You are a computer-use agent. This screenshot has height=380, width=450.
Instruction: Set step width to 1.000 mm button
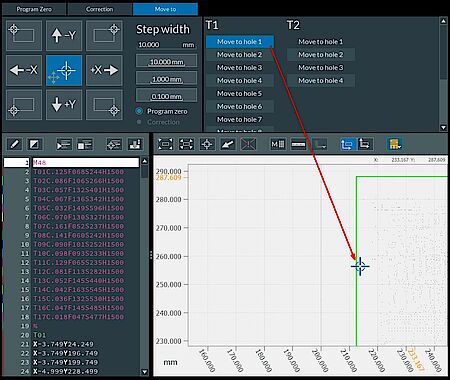pyautogui.click(x=166, y=79)
